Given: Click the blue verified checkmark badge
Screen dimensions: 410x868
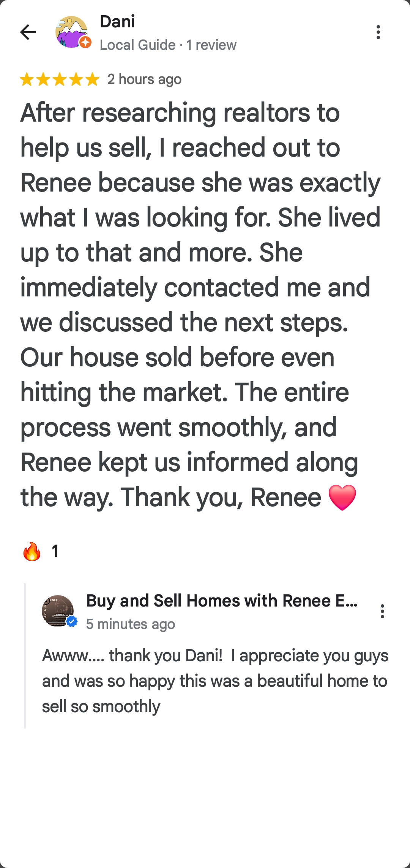Looking at the screenshot, I should [72, 622].
